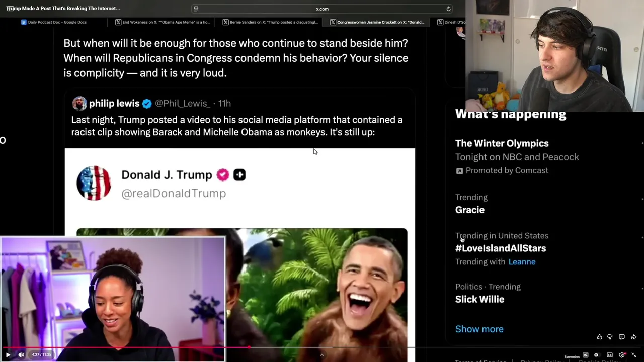
Task: Click the play button in video controls
Action: click(8, 354)
